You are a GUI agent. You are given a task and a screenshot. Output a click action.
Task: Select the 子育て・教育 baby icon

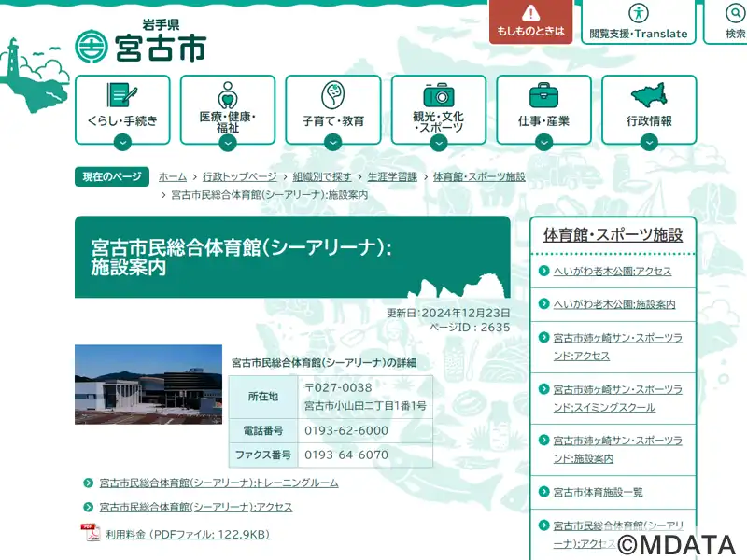(333, 95)
